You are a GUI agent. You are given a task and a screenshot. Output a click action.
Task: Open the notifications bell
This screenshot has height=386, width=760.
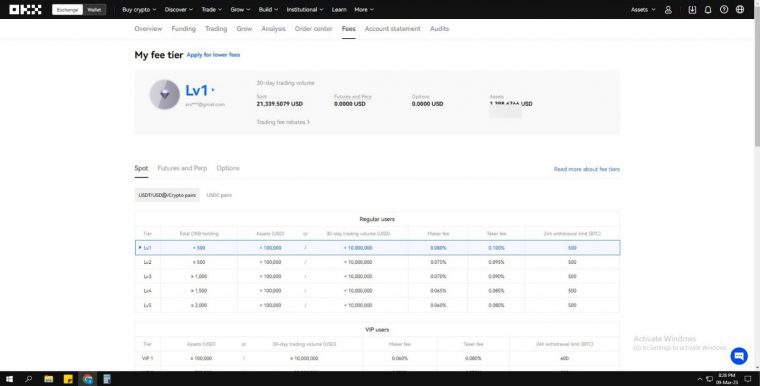tap(708, 10)
